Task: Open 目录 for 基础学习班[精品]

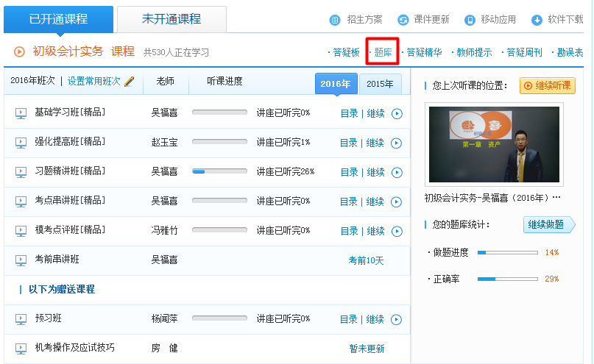Action: click(x=350, y=113)
